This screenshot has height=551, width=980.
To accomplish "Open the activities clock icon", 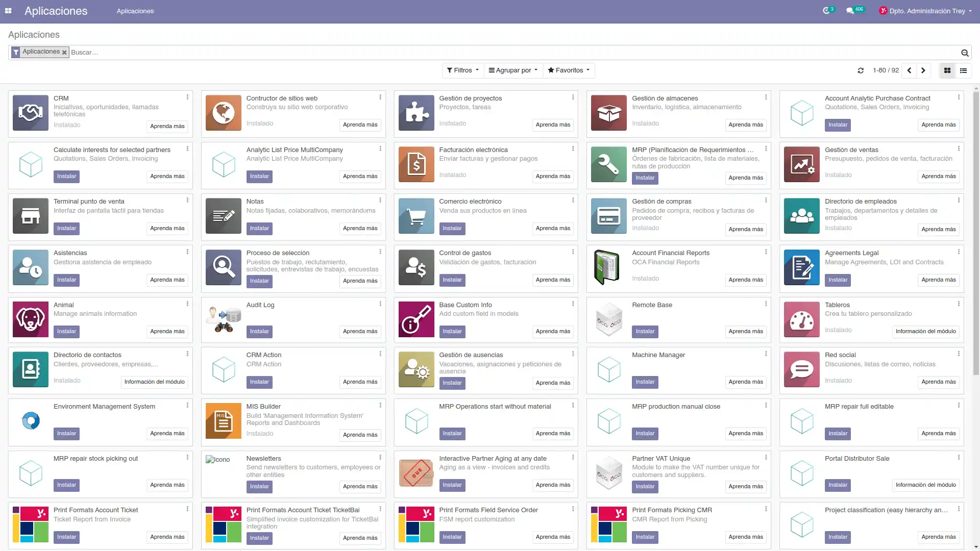I will [826, 11].
